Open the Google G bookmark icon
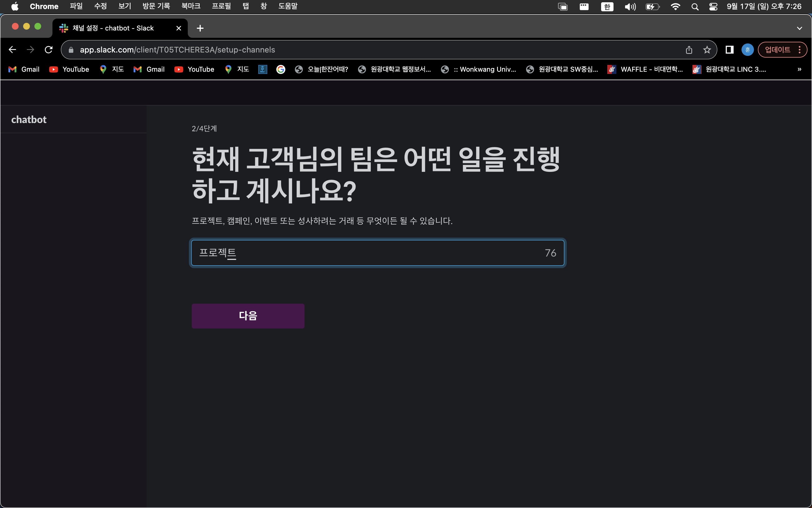Image resolution: width=812 pixels, height=508 pixels. click(x=281, y=69)
